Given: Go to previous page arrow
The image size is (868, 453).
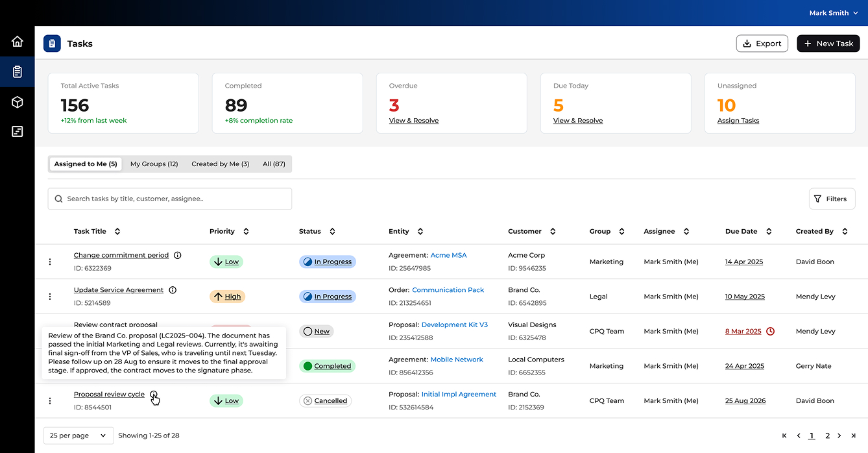Looking at the screenshot, I should [799, 435].
